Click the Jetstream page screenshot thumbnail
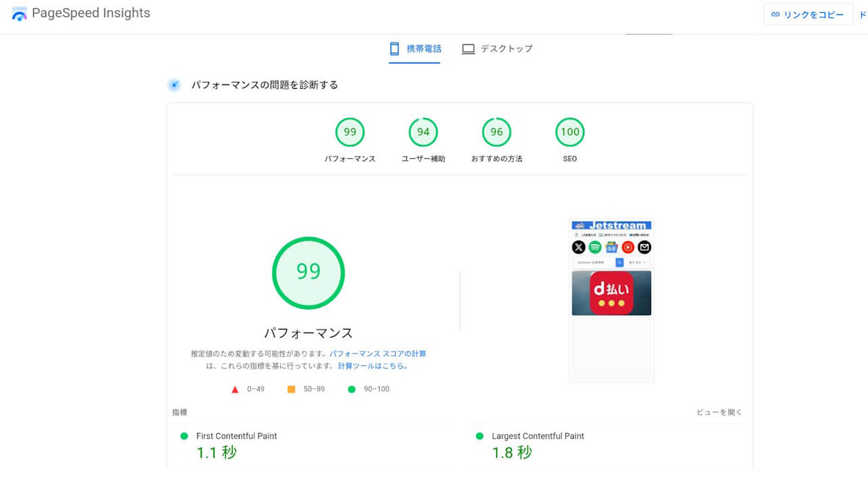The width and height of the screenshot is (868, 488). (612, 300)
